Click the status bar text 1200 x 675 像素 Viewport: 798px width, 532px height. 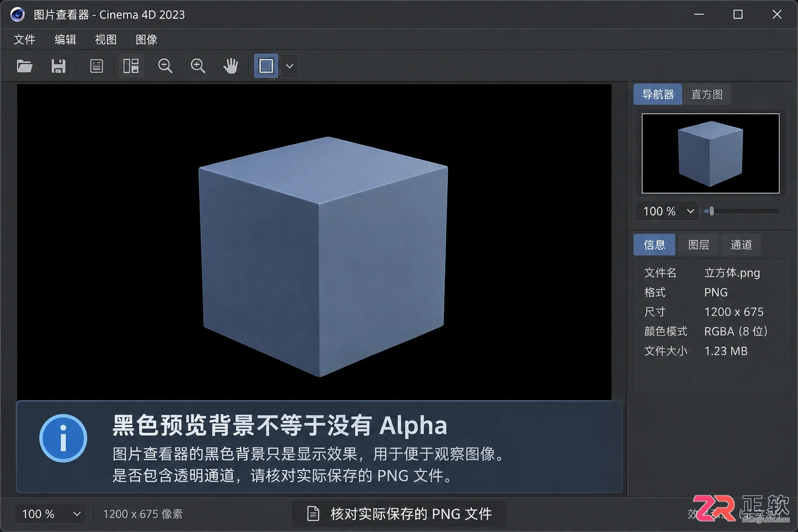pyautogui.click(x=143, y=514)
